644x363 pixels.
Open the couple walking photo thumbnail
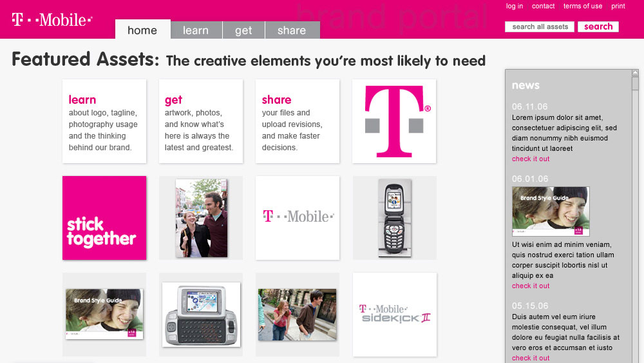point(201,218)
